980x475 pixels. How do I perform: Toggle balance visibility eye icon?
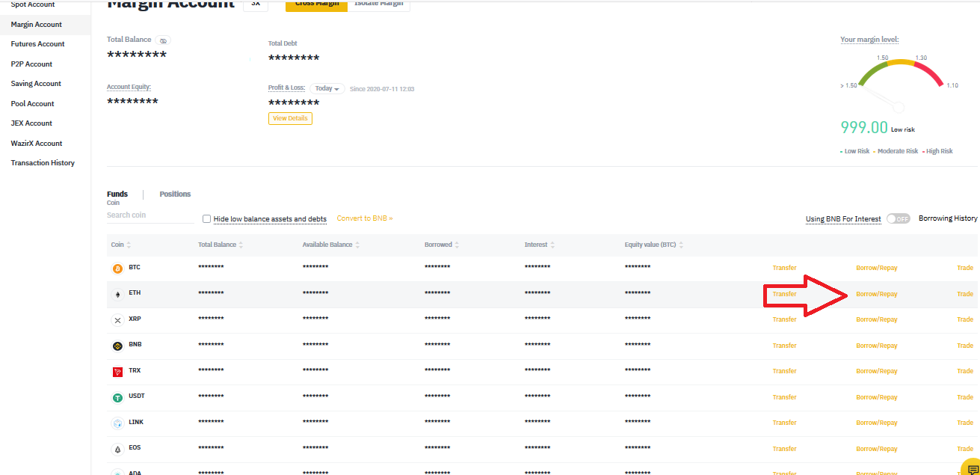(x=164, y=40)
